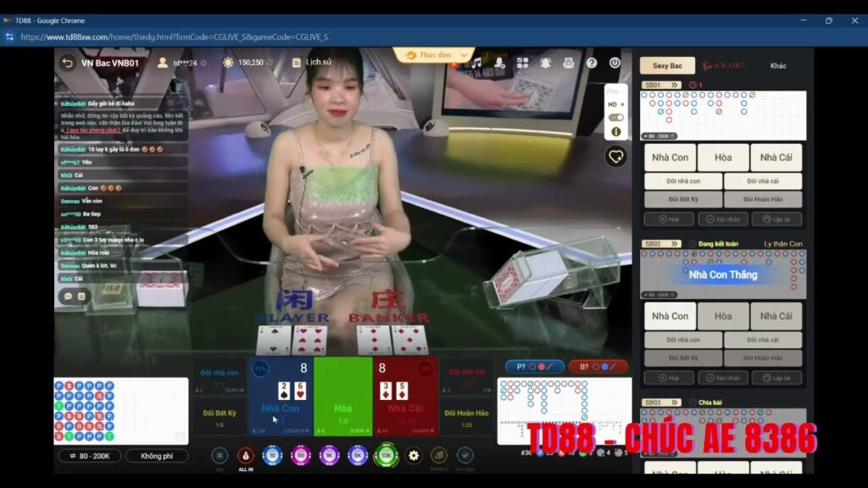Screen dimensions: 868x488
Task: Switch to the Sexy Bac tab
Action: (667, 65)
